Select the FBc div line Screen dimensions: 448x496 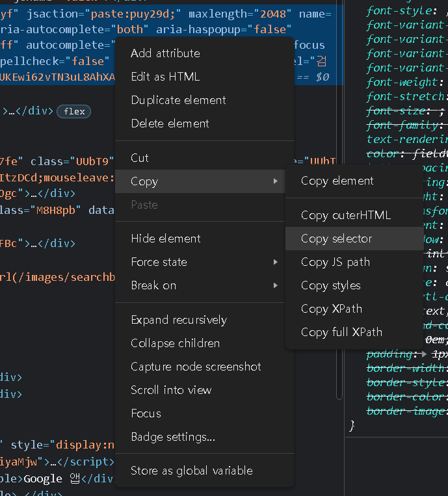(38, 243)
